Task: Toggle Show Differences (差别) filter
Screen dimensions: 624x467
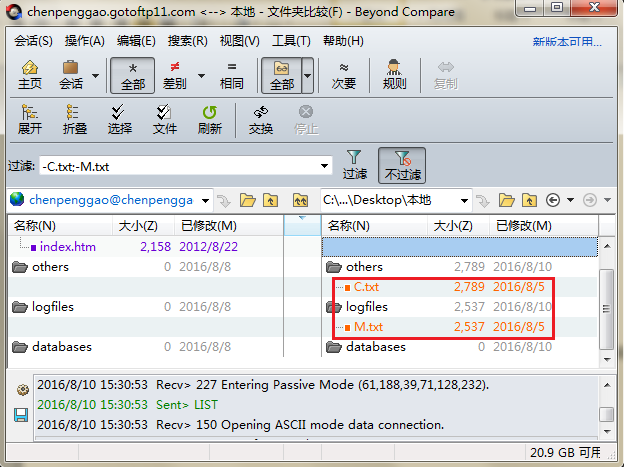Action: [x=175, y=75]
